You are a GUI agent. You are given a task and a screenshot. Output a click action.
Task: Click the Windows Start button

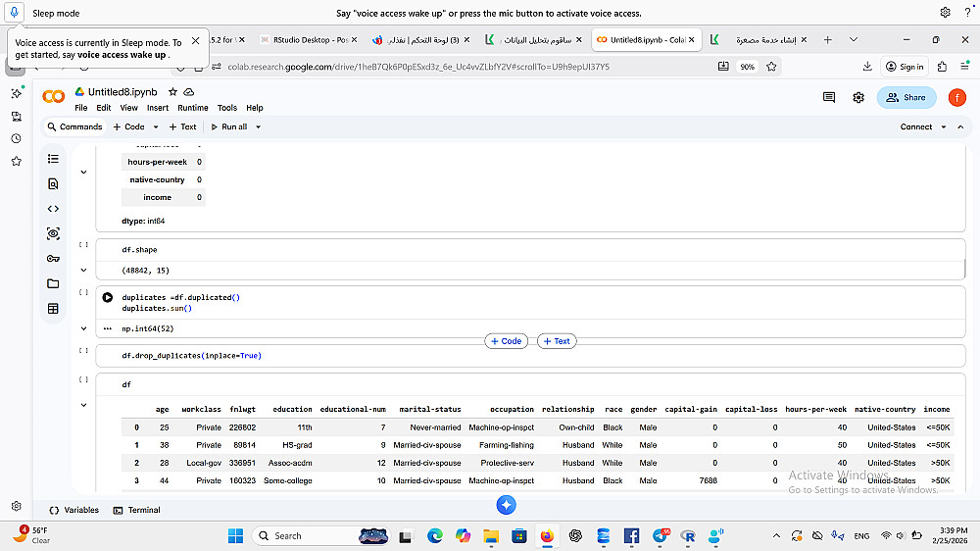(x=235, y=536)
